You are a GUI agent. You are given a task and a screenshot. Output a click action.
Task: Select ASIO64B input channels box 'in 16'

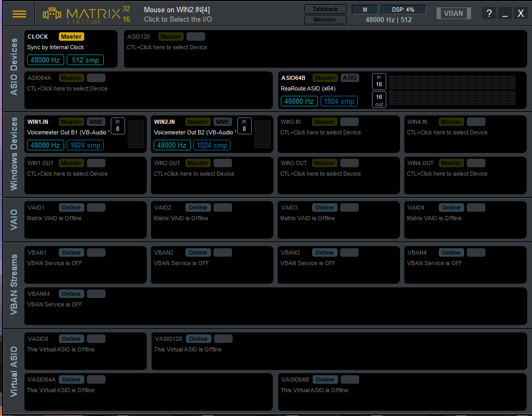(379, 81)
